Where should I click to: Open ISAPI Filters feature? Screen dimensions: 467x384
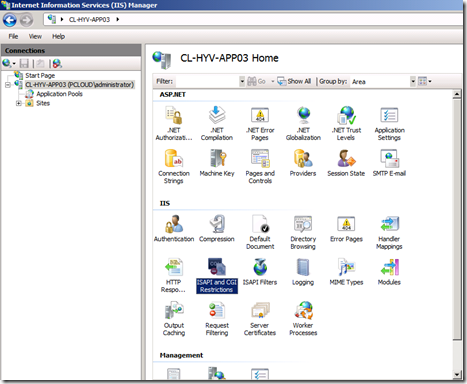[x=260, y=272]
